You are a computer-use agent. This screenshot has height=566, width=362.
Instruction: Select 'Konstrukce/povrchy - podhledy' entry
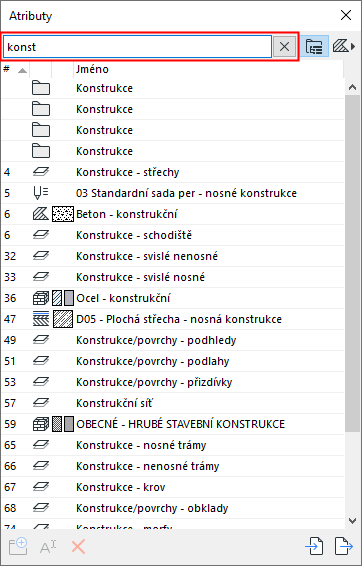[156, 340]
